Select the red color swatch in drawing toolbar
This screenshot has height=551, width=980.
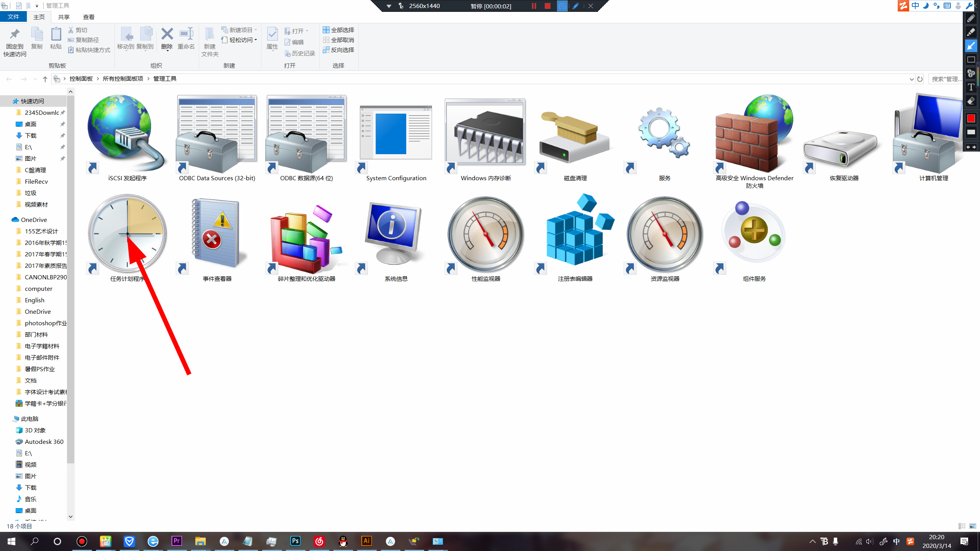tap(971, 118)
